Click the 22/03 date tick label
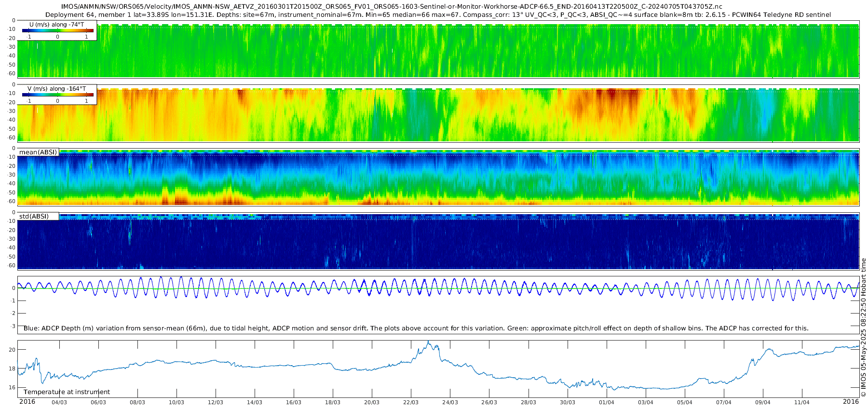Viewport: 868px width, 410px height. click(x=411, y=402)
